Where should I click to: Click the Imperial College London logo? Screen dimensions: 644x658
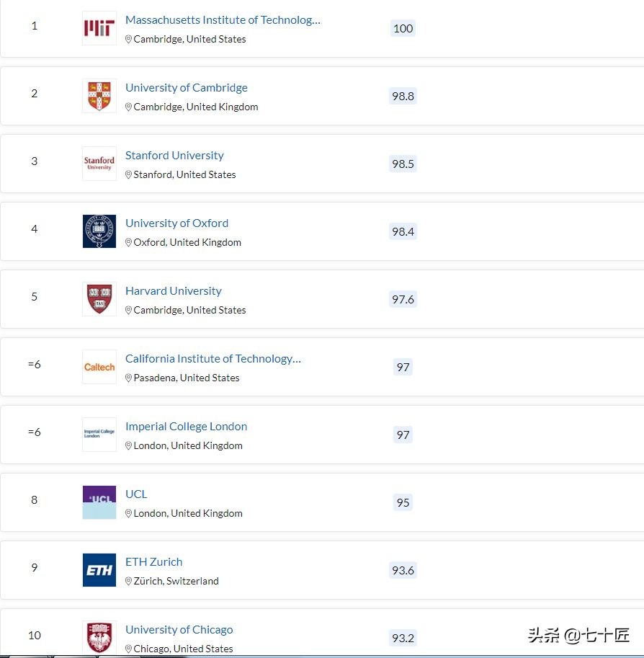(x=99, y=434)
